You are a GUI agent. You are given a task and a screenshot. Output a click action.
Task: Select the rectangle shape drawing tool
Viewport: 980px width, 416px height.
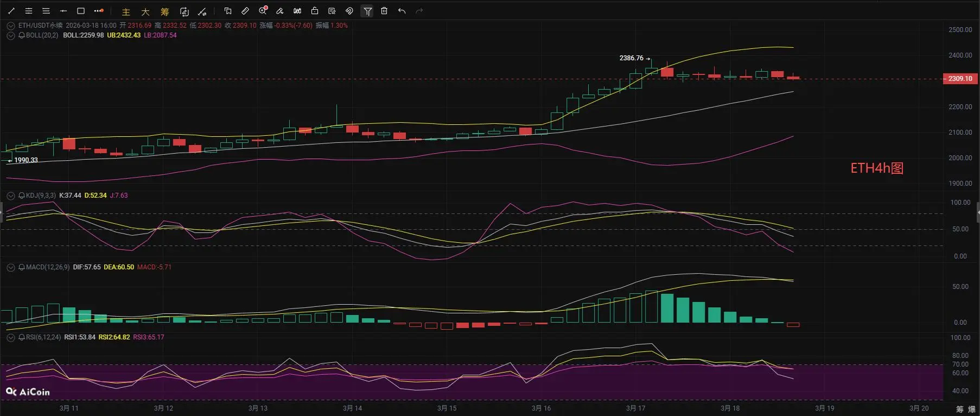[81, 11]
